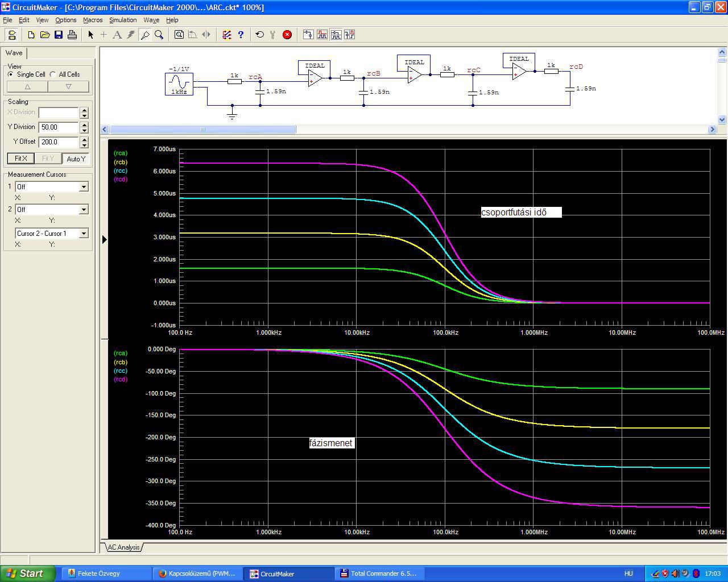Click the Print icon in toolbar

coord(72,35)
